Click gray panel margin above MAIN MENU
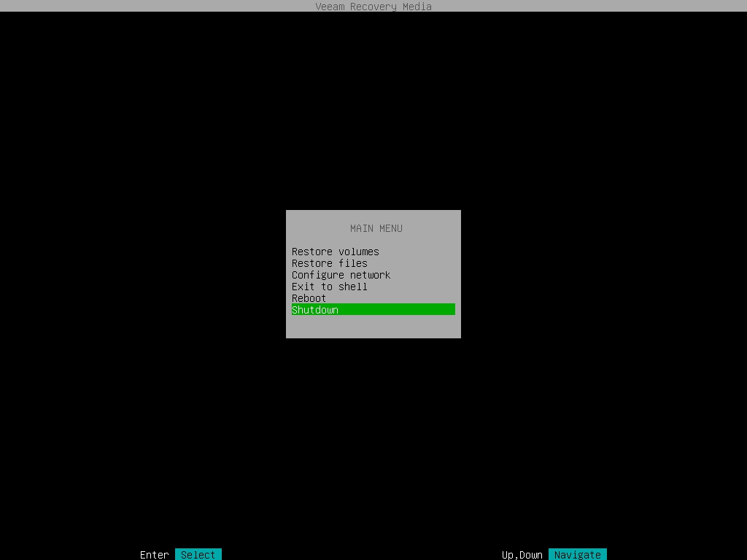747x560 pixels. coord(373,216)
